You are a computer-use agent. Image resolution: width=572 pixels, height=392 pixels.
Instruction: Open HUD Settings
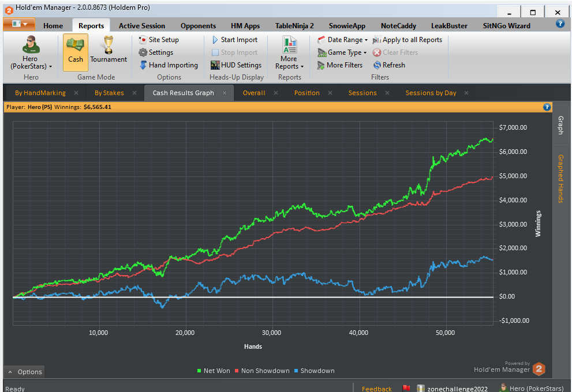pyautogui.click(x=236, y=65)
